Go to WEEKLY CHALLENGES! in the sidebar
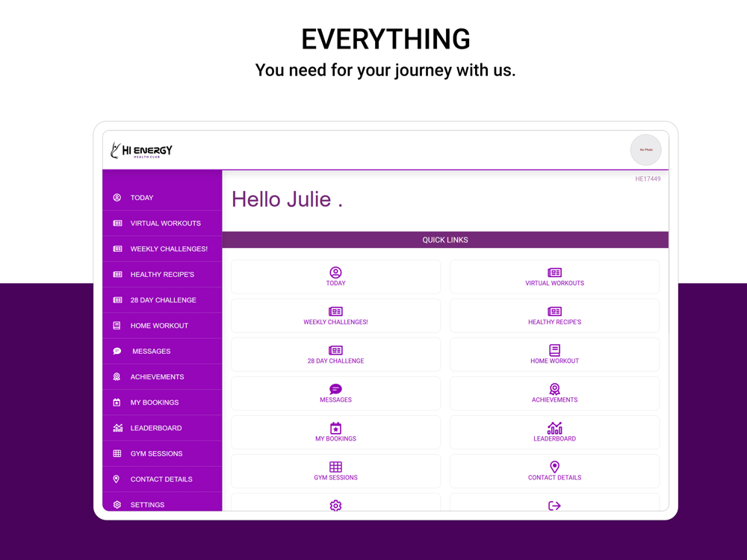 pyautogui.click(x=162, y=249)
